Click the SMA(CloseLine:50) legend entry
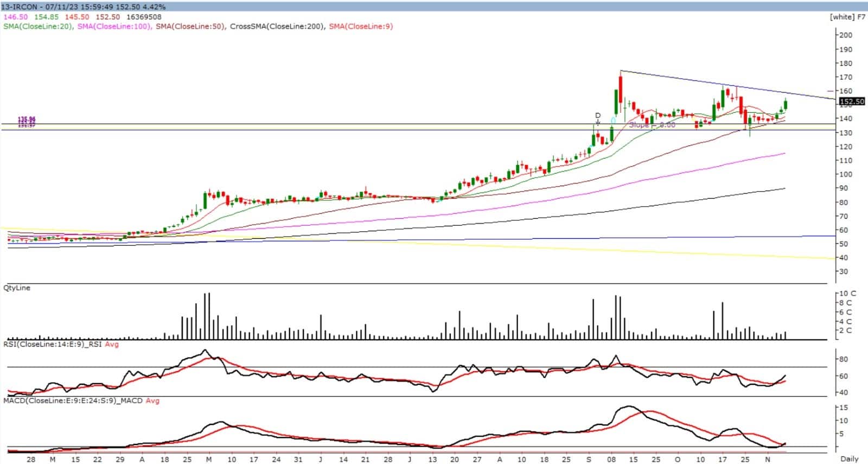This screenshot has height=464, width=868. [190, 26]
